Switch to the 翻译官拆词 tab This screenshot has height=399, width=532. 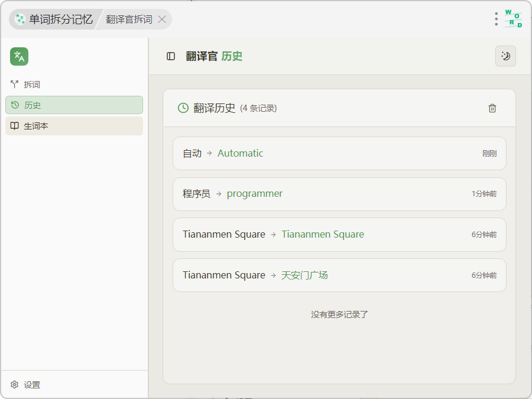click(x=129, y=20)
